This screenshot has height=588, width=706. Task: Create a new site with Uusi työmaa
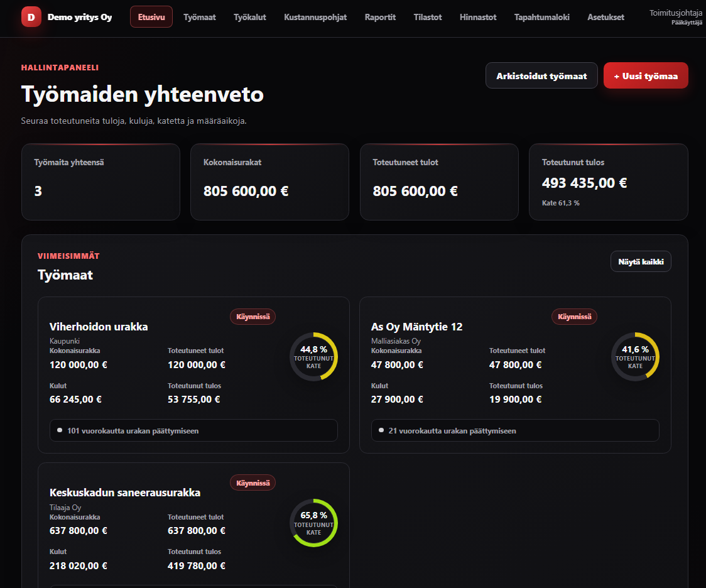[646, 75]
